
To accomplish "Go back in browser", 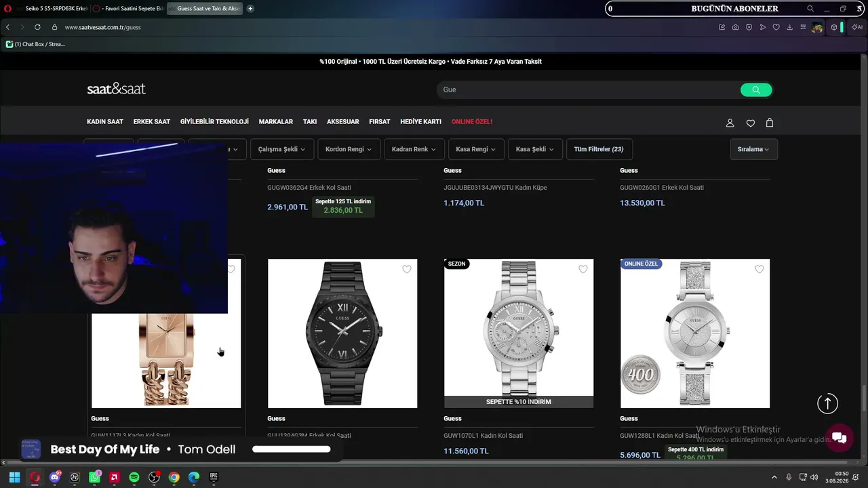I will click(7, 27).
